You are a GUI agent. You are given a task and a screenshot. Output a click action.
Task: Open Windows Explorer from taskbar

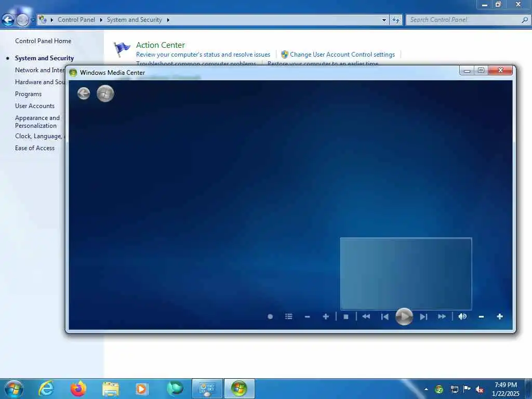111,389
